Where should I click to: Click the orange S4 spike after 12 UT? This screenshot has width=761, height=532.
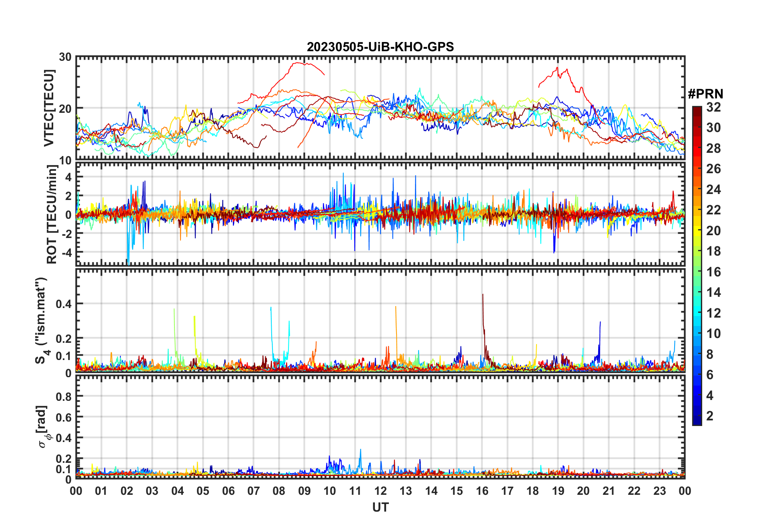click(396, 308)
